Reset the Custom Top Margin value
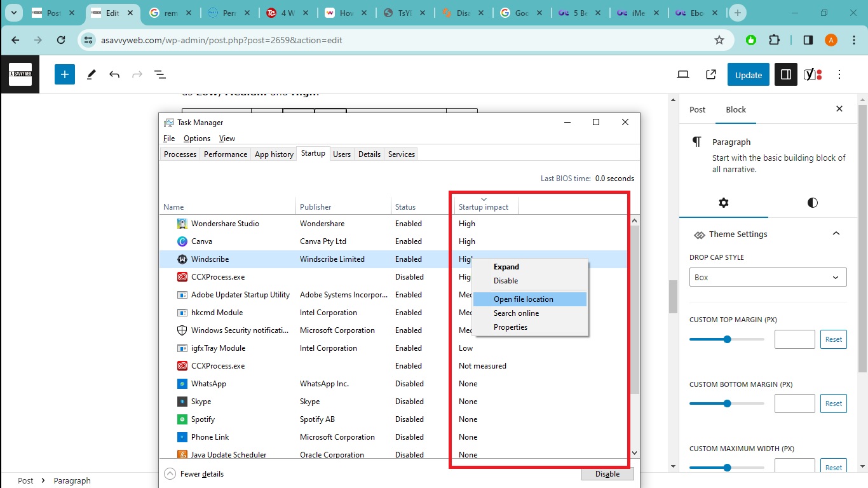 (x=833, y=339)
